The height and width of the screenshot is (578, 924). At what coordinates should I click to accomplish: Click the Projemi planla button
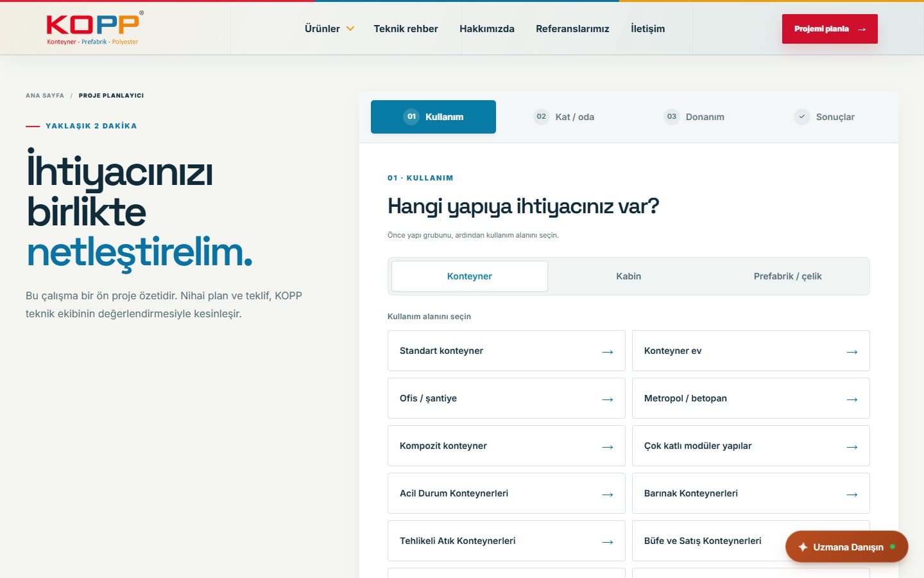(x=830, y=29)
